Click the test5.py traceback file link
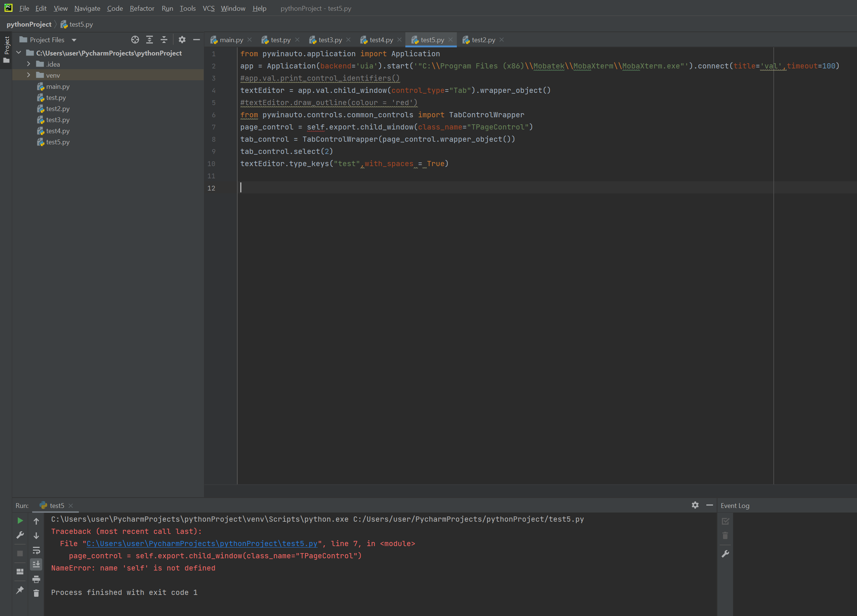The width and height of the screenshot is (857, 616). [202, 543]
